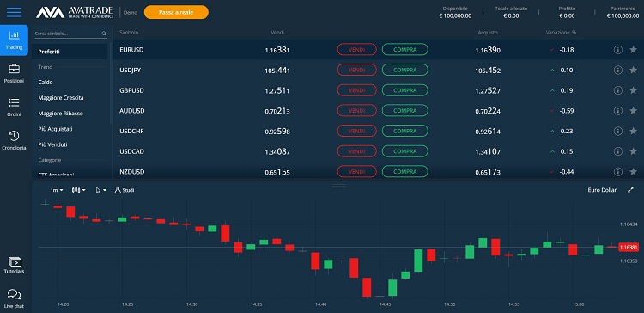Open the Posizioni briefcase icon
The image size is (644, 313).
[x=14, y=69]
